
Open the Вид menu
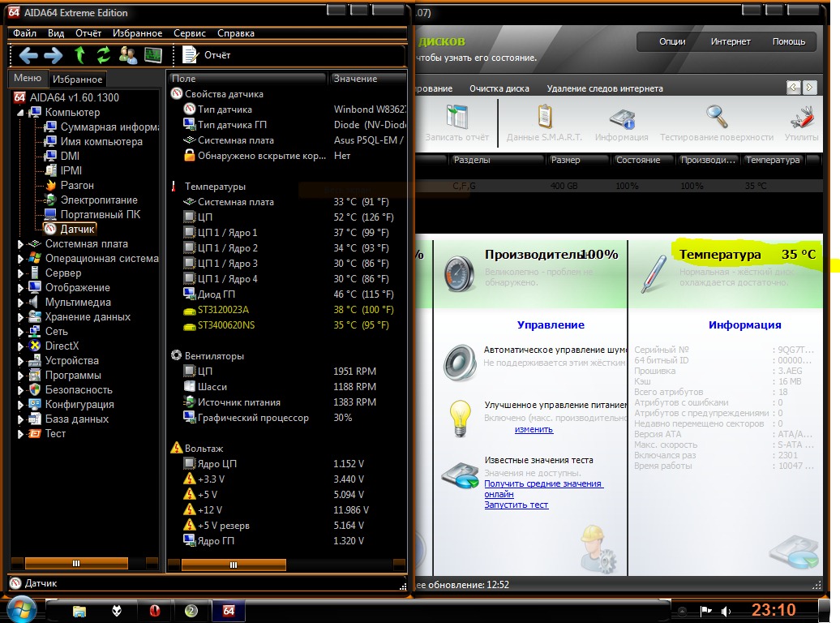56,33
